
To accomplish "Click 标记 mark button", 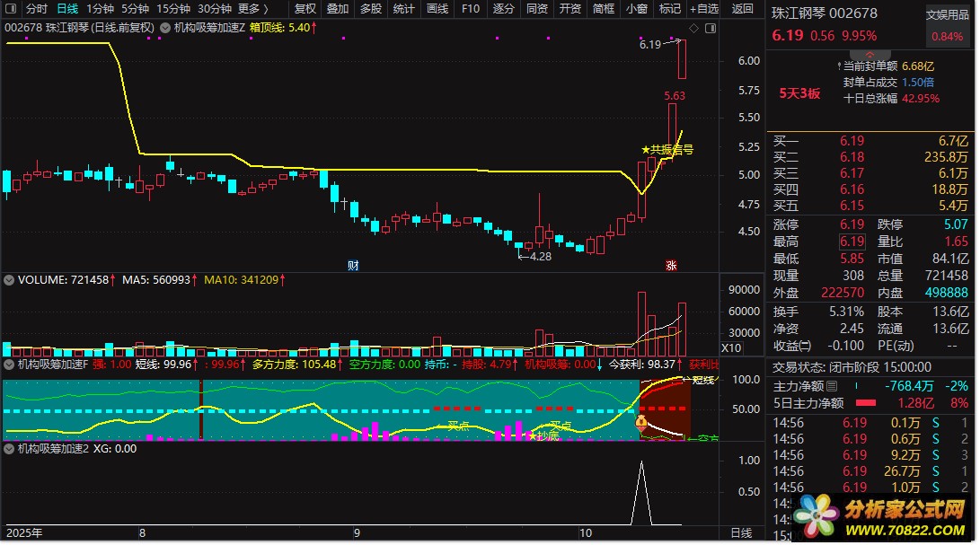I will coord(669,9).
